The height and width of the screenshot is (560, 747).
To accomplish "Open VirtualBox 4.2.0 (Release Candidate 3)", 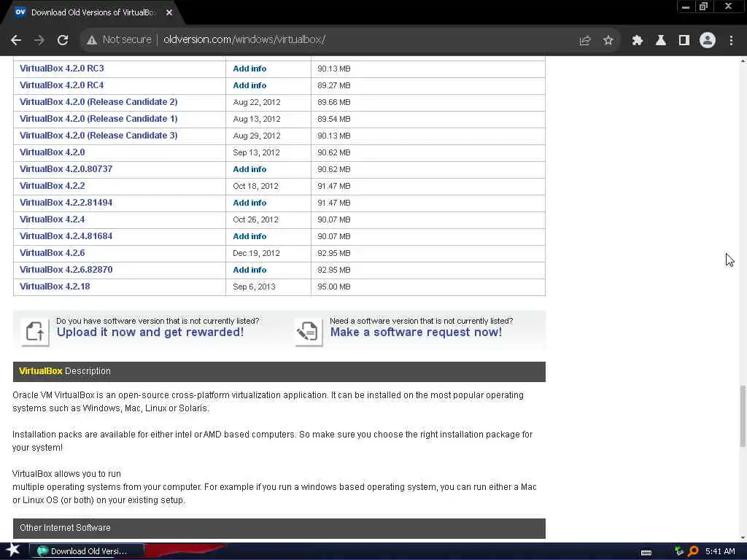I will point(98,135).
